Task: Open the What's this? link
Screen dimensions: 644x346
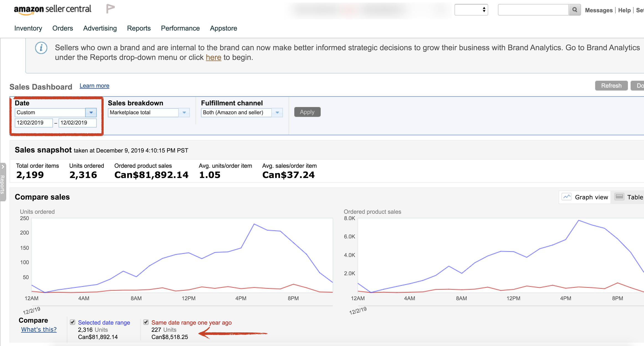Action: (39, 329)
